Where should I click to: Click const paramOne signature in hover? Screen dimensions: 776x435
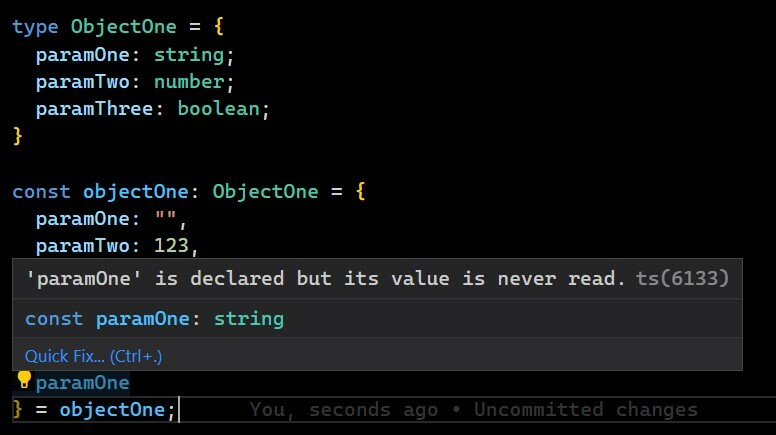(x=154, y=319)
